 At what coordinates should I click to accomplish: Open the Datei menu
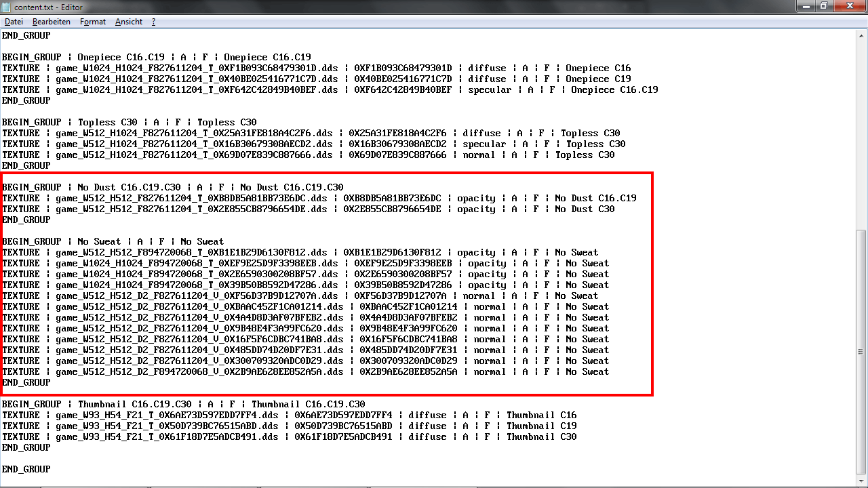pyautogui.click(x=14, y=22)
